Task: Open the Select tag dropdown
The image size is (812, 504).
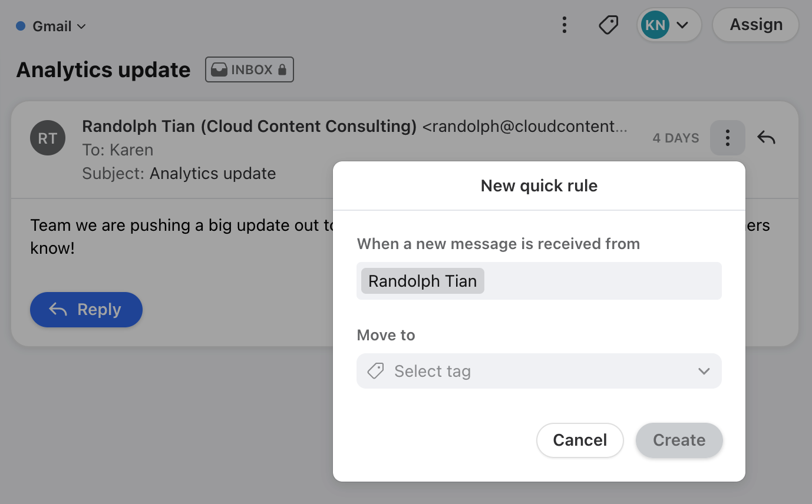Action: coord(539,371)
